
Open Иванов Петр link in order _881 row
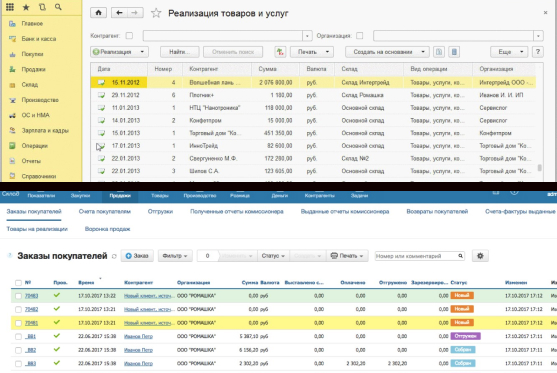point(138,336)
